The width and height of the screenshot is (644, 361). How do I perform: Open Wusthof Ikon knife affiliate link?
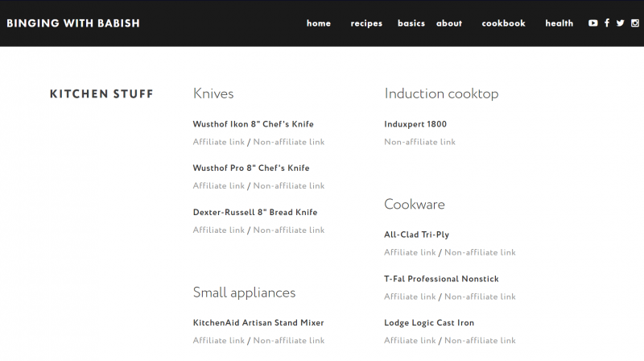click(218, 142)
